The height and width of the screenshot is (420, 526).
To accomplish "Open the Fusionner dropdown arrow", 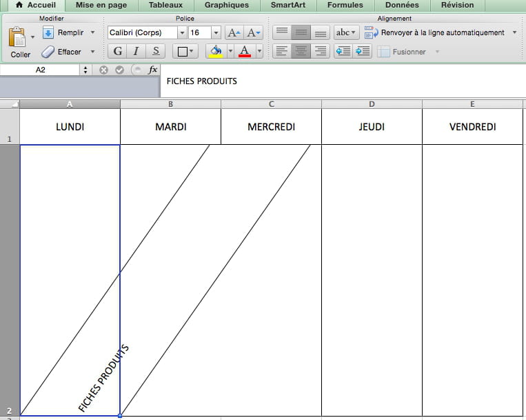I will point(437,52).
